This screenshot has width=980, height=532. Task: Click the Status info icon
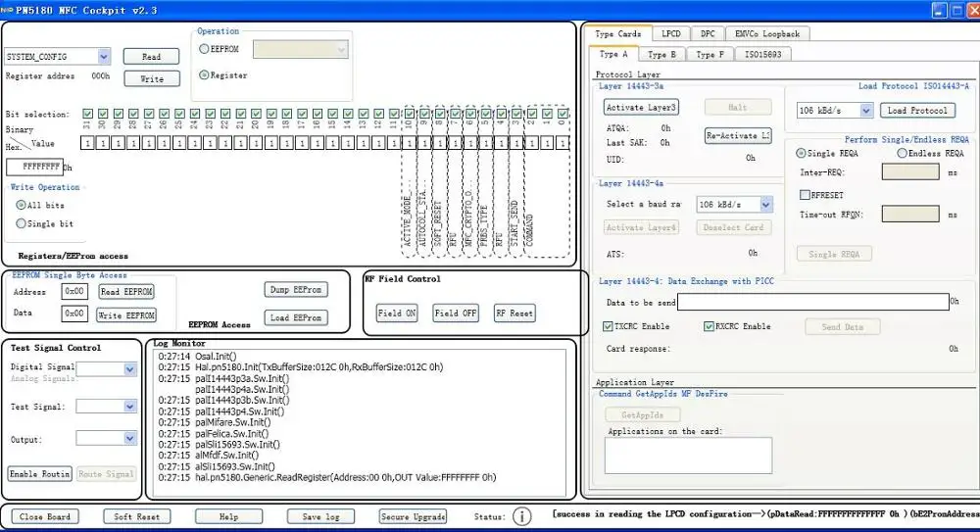(522, 516)
